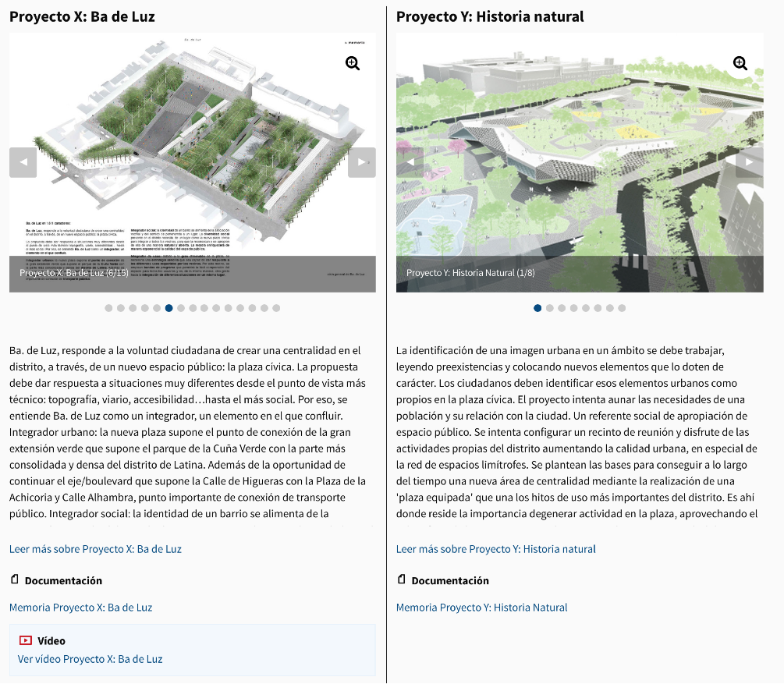Open 'Ver vídeo Proyecto X: Ba de Luz' link
The height and width of the screenshot is (684, 784).
[x=90, y=659]
